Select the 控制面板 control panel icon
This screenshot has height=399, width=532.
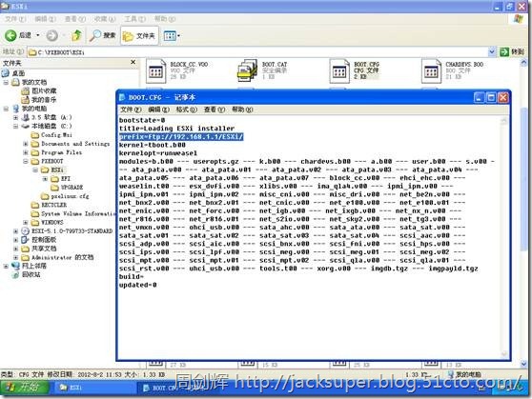coord(25,240)
